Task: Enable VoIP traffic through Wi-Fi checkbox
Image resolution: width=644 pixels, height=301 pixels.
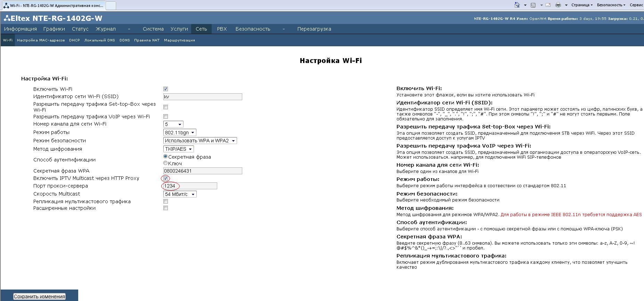Action: (x=166, y=117)
